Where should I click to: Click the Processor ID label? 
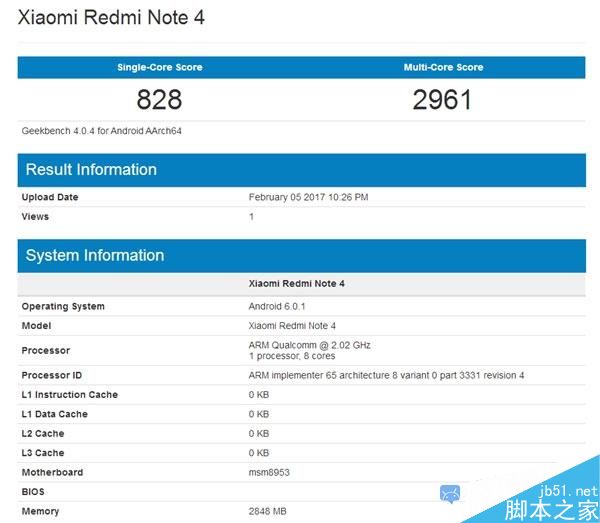coord(52,375)
